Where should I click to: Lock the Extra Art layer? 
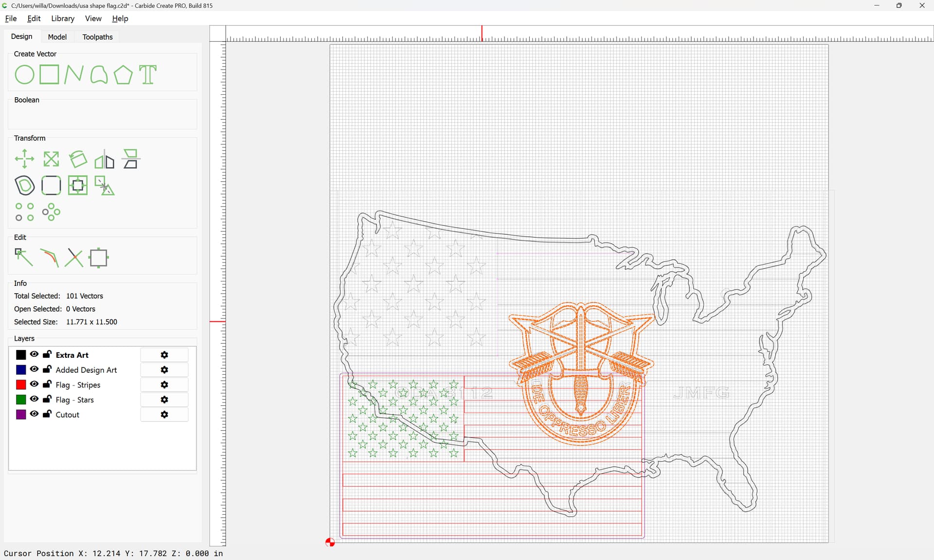click(47, 354)
